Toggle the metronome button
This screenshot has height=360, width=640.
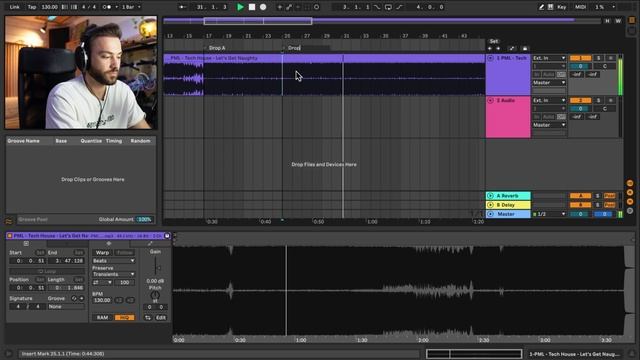pos(107,7)
